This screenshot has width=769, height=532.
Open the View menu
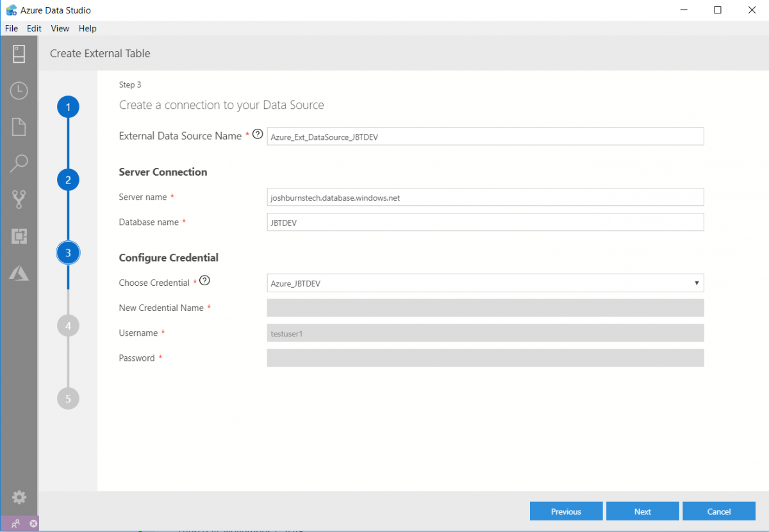click(60, 28)
